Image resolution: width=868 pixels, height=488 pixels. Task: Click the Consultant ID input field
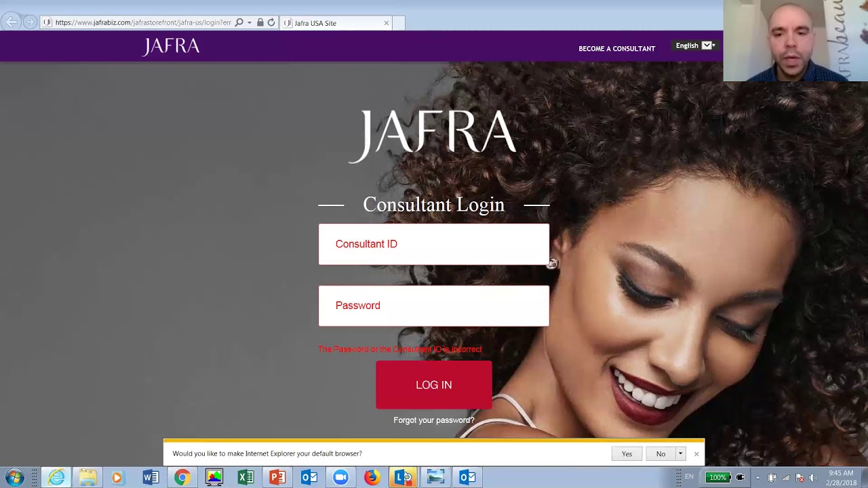(x=434, y=244)
